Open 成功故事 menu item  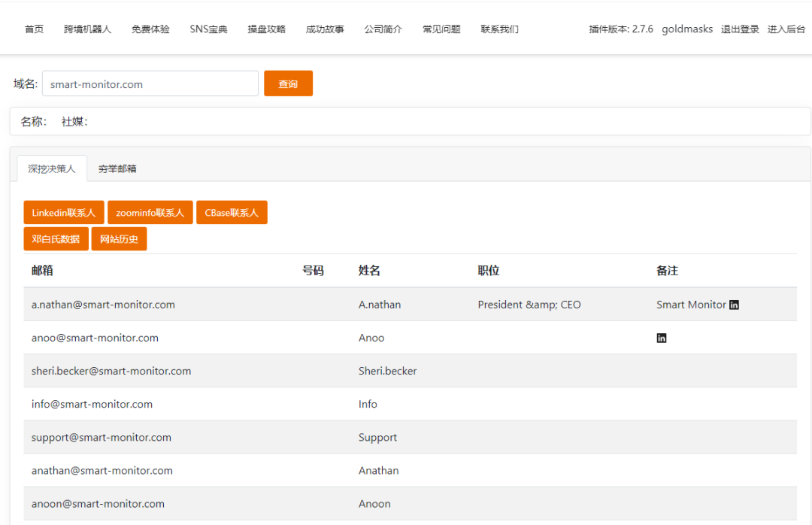tap(325, 29)
